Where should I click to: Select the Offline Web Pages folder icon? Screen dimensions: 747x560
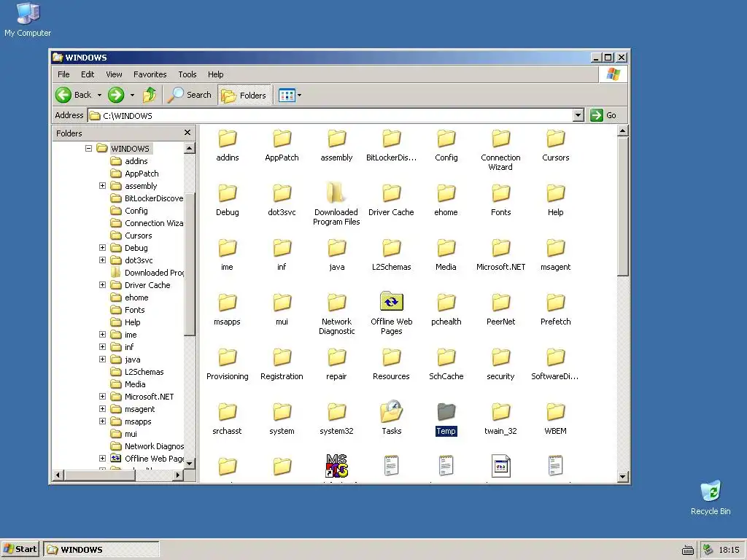tap(391, 301)
